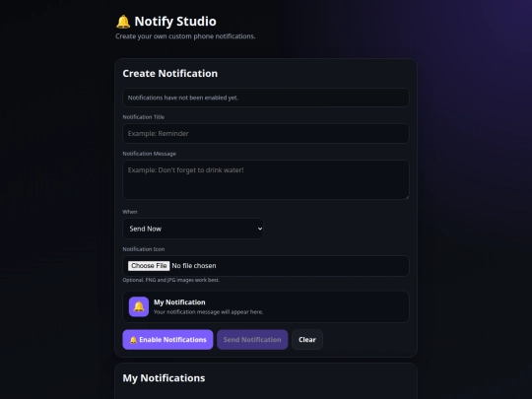Click the bell icon beside Notify Studio
This screenshot has height=399, width=532.
(x=123, y=22)
